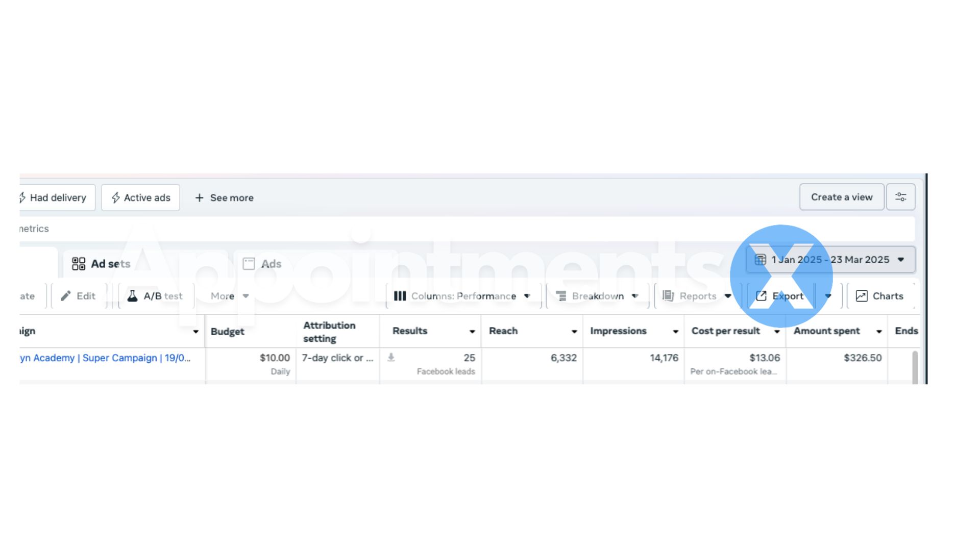
Task: Expand the Columns: Performance dropdown
Action: (x=527, y=296)
